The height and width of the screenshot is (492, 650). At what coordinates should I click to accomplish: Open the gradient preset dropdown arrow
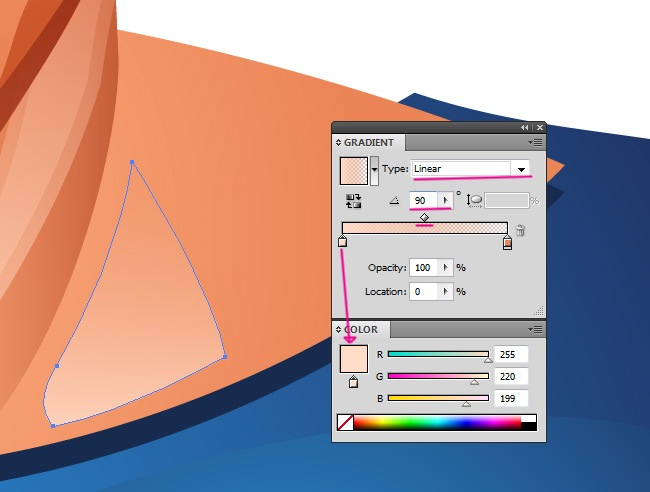point(374,170)
